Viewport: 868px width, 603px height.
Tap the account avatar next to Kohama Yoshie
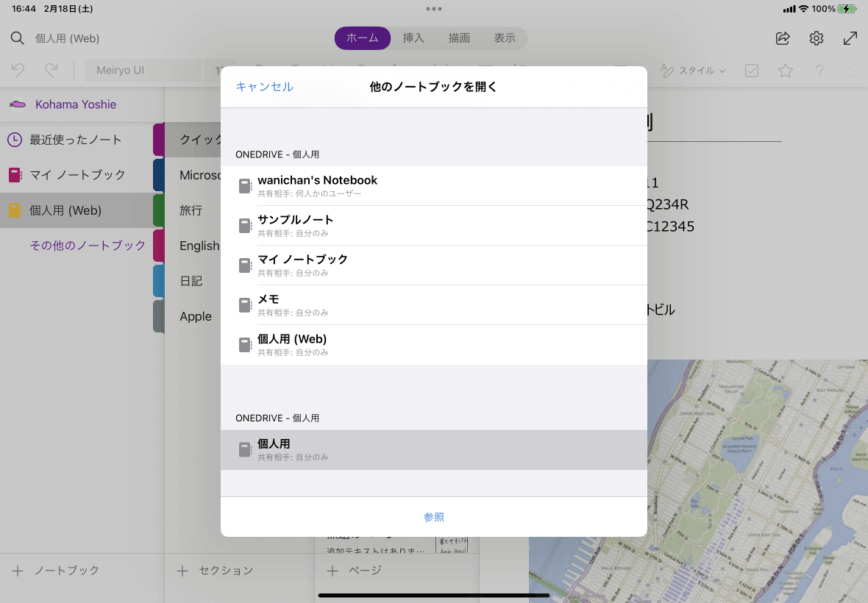(18, 104)
